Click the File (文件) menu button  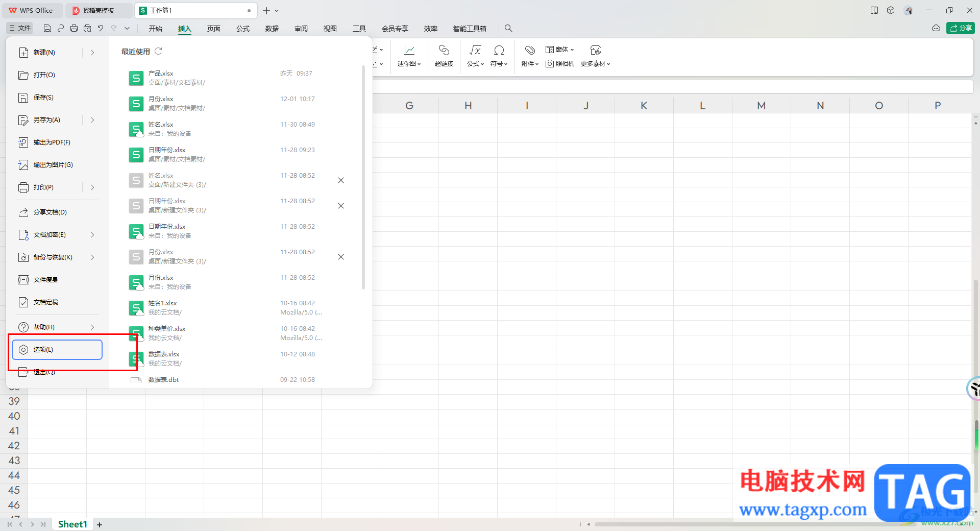[20, 29]
